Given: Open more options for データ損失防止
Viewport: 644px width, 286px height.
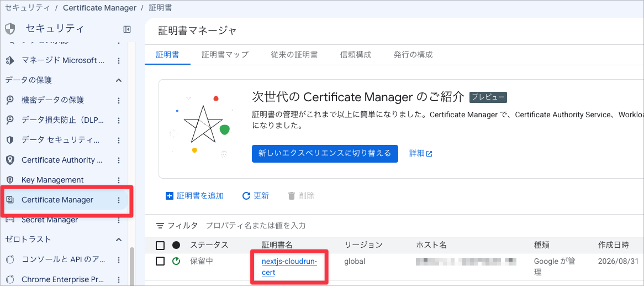Looking at the screenshot, I should 119,120.
